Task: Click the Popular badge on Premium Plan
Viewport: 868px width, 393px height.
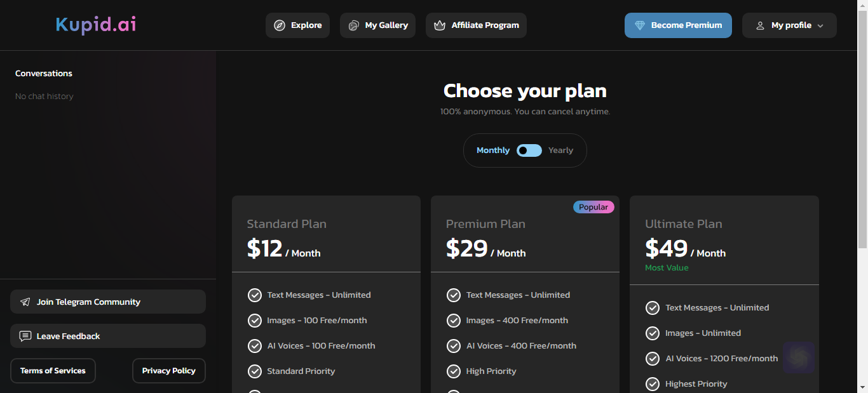Action: pyautogui.click(x=593, y=207)
